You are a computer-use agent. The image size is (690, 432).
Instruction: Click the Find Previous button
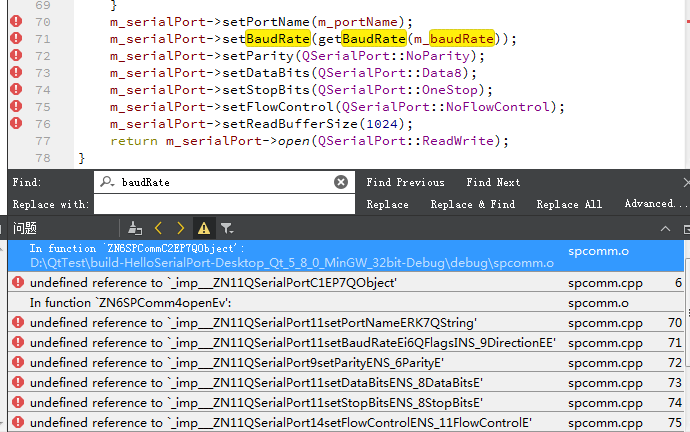405,182
